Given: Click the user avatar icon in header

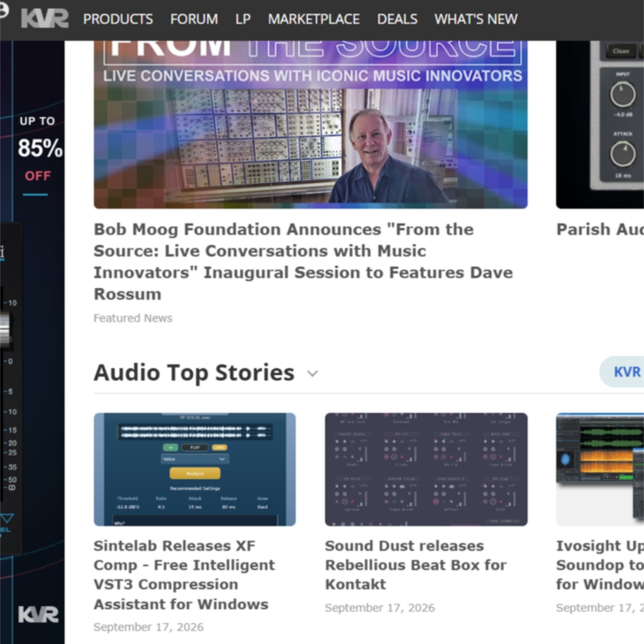Looking at the screenshot, I should coord(3,10).
